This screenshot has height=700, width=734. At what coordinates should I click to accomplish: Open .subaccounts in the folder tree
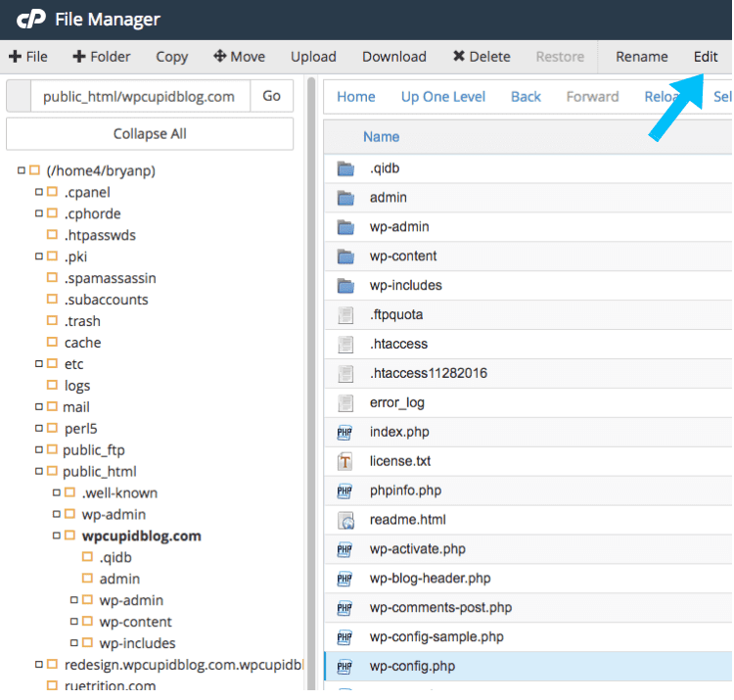coord(106,300)
